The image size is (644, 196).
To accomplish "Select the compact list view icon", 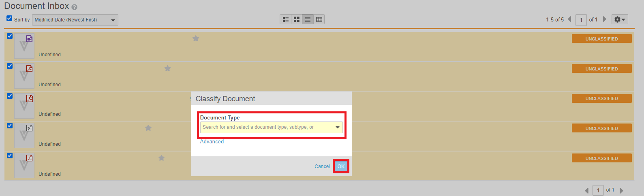I will tap(308, 19).
